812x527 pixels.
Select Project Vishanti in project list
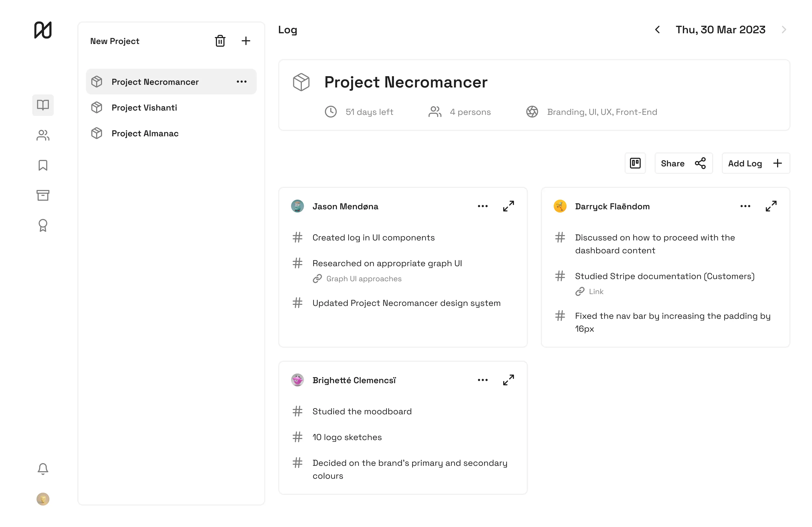coord(144,108)
